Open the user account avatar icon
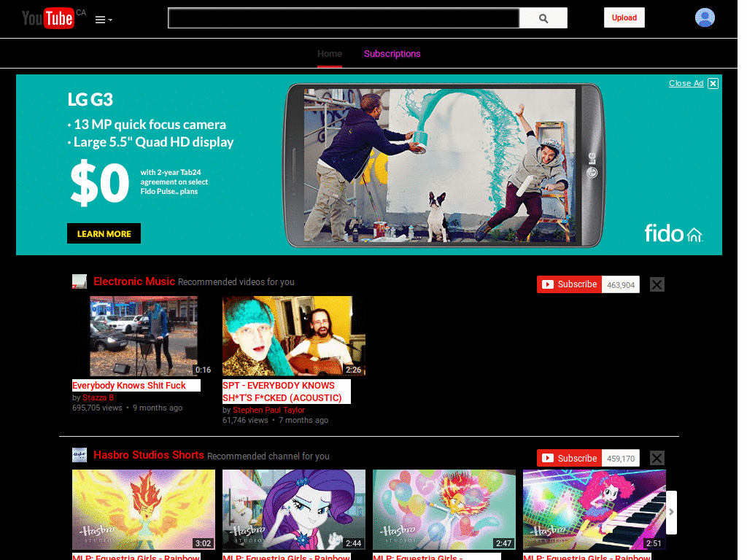This screenshot has width=747, height=560. click(x=705, y=17)
